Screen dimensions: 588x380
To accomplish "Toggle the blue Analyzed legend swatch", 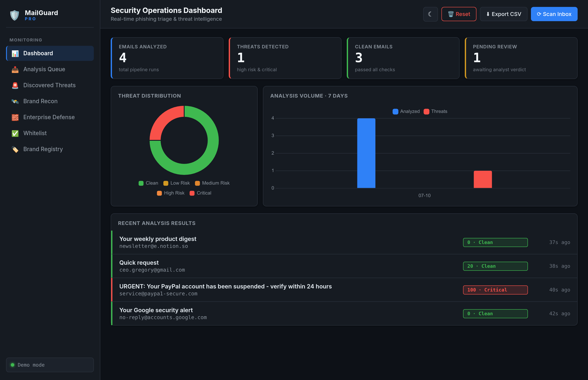I will click(x=395, y=112).
